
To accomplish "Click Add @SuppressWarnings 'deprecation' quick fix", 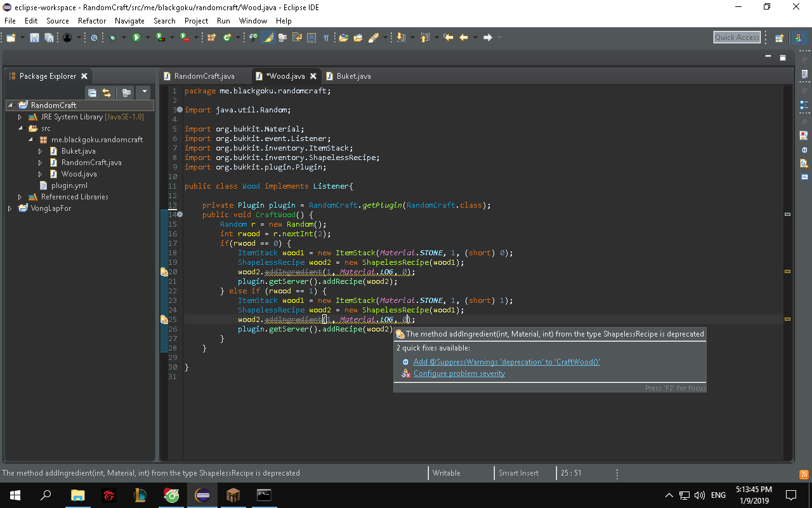I will tap(506, 362).
